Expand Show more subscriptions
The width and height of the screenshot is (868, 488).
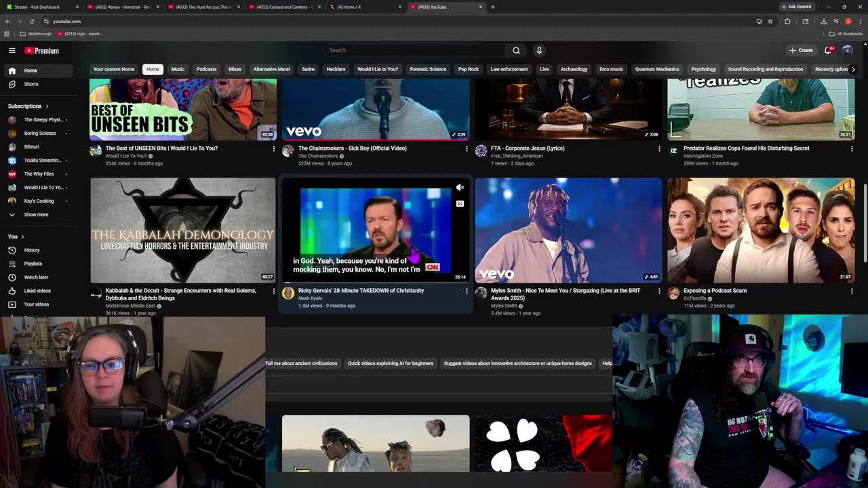click(36, 215)
